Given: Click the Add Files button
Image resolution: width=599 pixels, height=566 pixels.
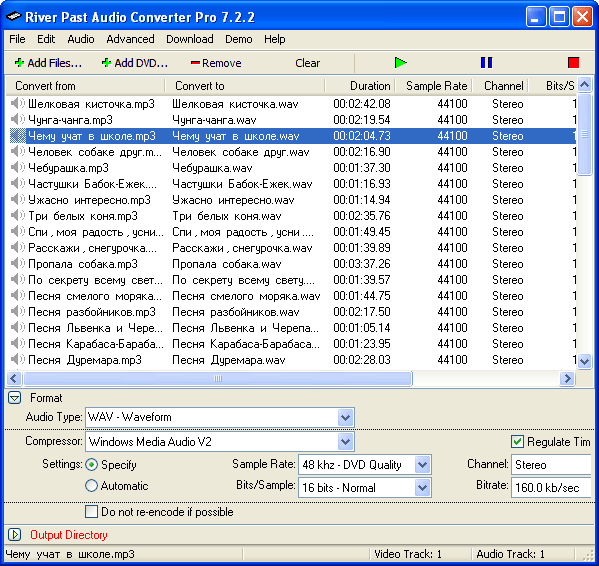Looking at the screenshot, I should click(48, 63).
